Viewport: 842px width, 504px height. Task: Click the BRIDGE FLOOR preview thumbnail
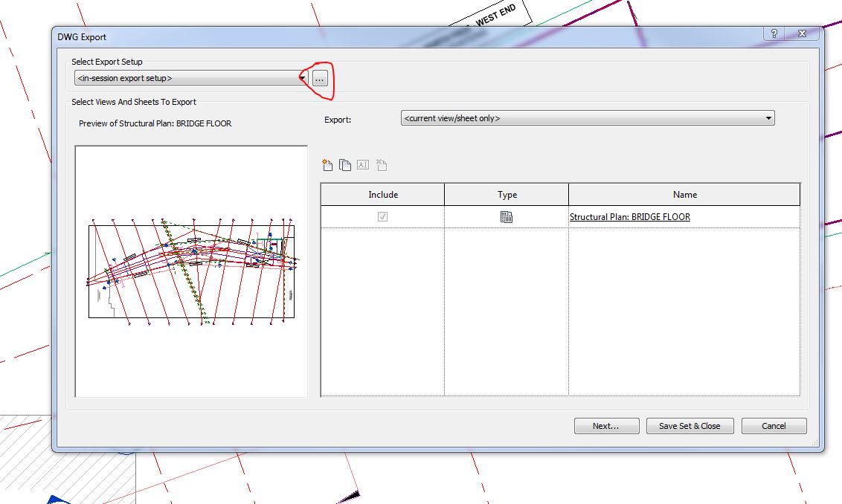[x=191, y=270]
